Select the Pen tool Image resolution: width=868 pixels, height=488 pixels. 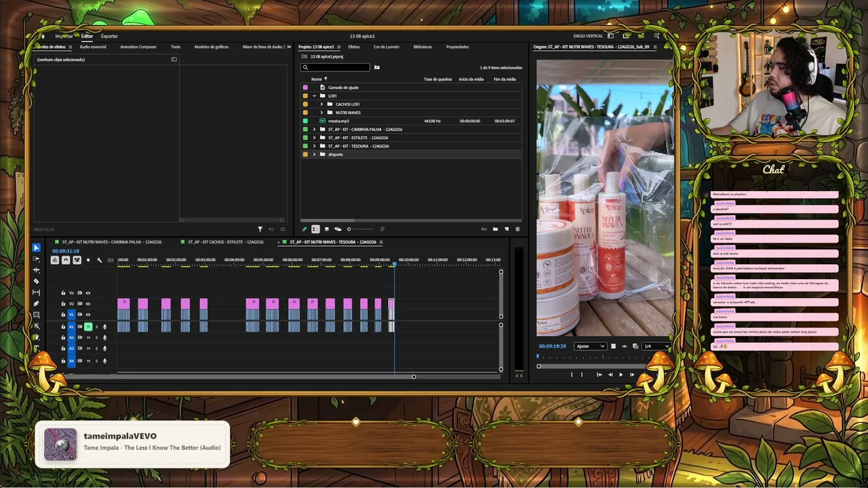coord(37,304)
